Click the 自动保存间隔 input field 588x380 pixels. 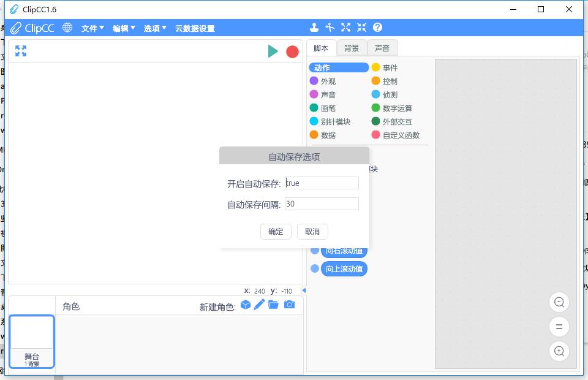pyautogui.click(x=322, y=203)
